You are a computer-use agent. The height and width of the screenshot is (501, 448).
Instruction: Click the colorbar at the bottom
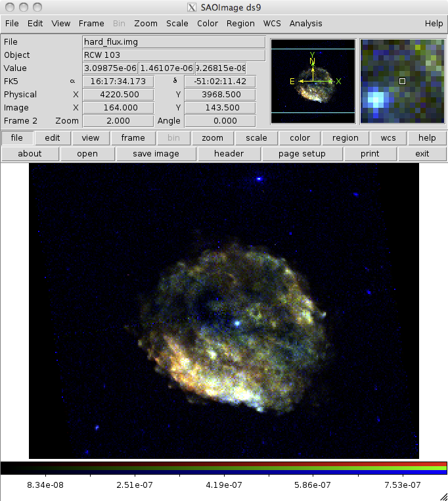pyautogui.click(x=223, y=467)
